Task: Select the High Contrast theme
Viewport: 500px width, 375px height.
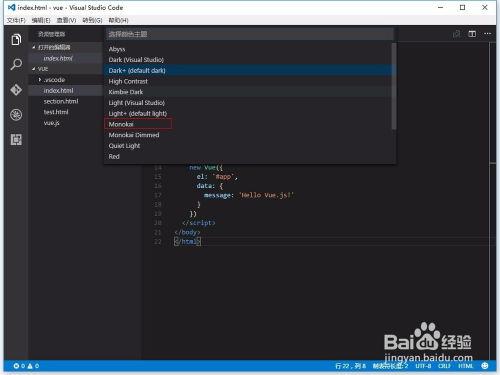Action: click(x=248, y=81)
